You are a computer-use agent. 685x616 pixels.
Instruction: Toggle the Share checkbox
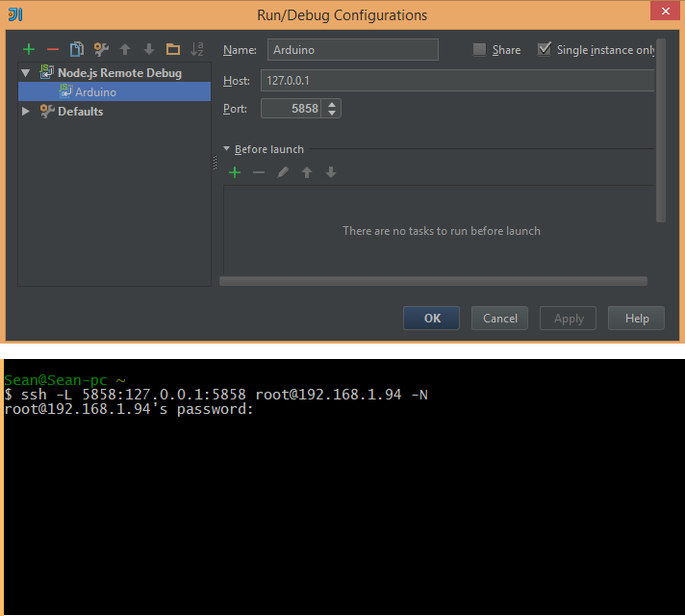(x=479, y=49)
